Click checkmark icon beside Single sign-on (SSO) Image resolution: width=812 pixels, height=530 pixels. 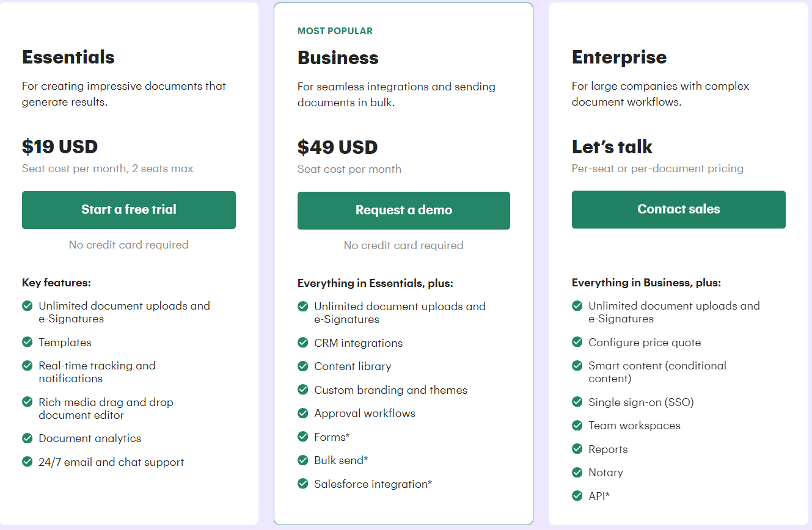coord(577,402)
